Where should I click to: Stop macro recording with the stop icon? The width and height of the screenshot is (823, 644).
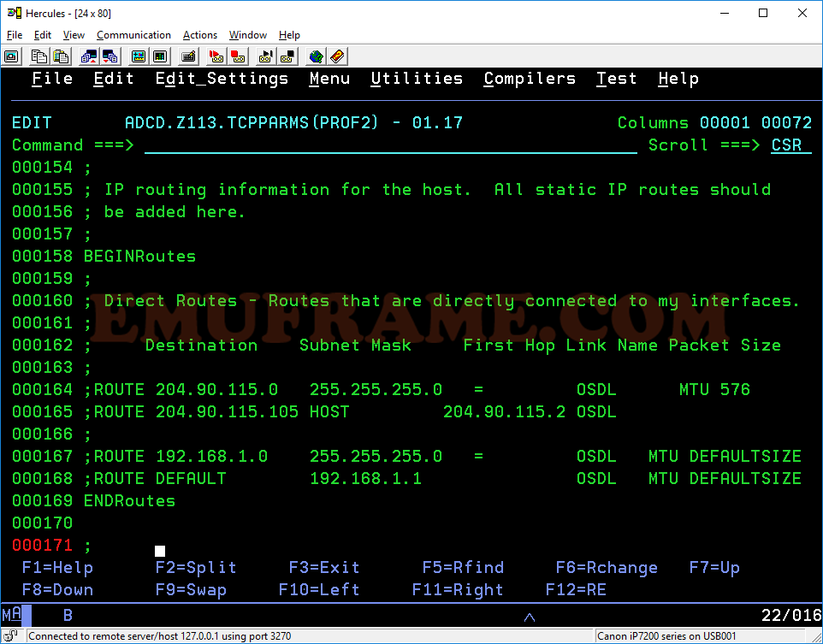point(237,56)
